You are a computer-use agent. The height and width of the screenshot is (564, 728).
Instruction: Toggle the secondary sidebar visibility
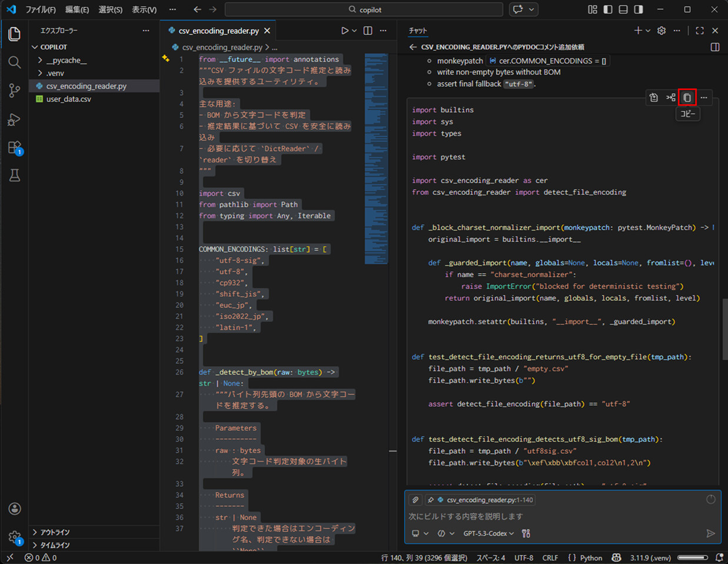(x=638, y=9)
